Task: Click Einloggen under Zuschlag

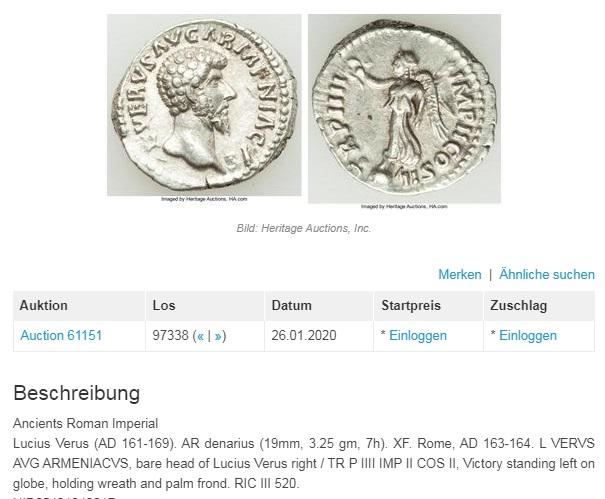Action: tap(528, 335)
